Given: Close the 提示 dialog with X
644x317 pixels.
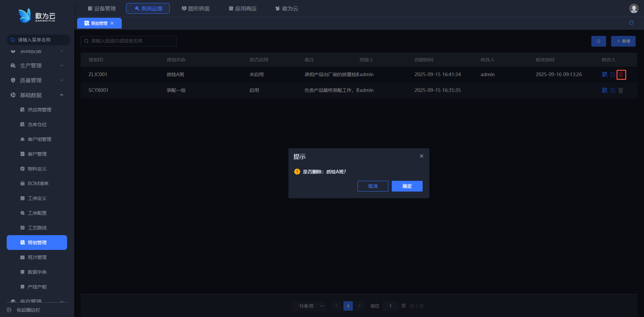Looking at the screenshot, I should (422, 156).
